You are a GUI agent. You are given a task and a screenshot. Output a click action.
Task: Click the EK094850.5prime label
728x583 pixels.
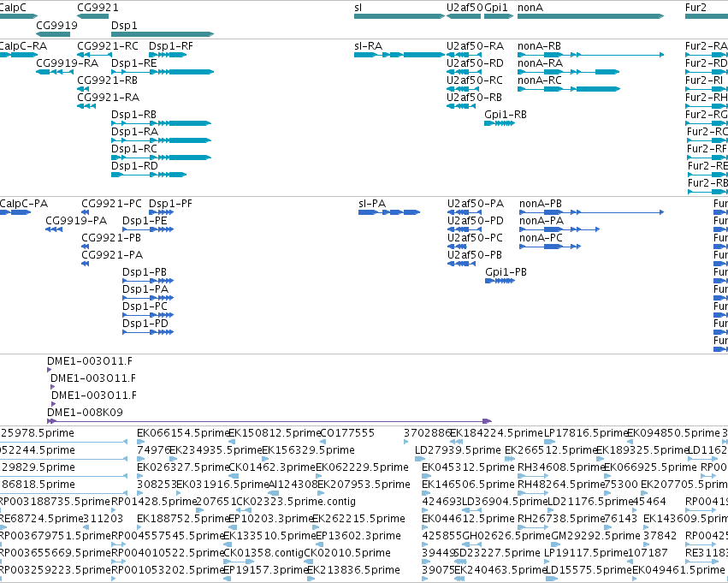673,433
